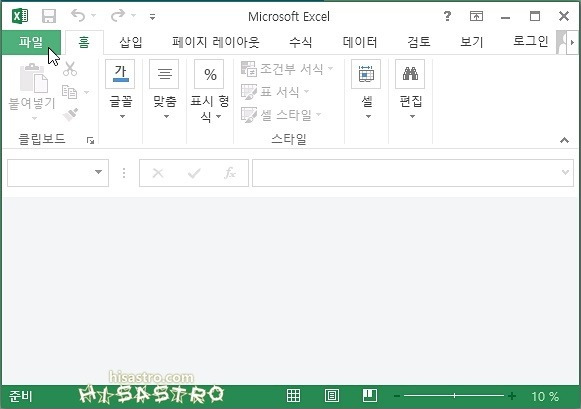Image resolution: width=581 pixels, height=409 pixels.
Task: Click the Redo arrow icon
Action: (118, 16)
